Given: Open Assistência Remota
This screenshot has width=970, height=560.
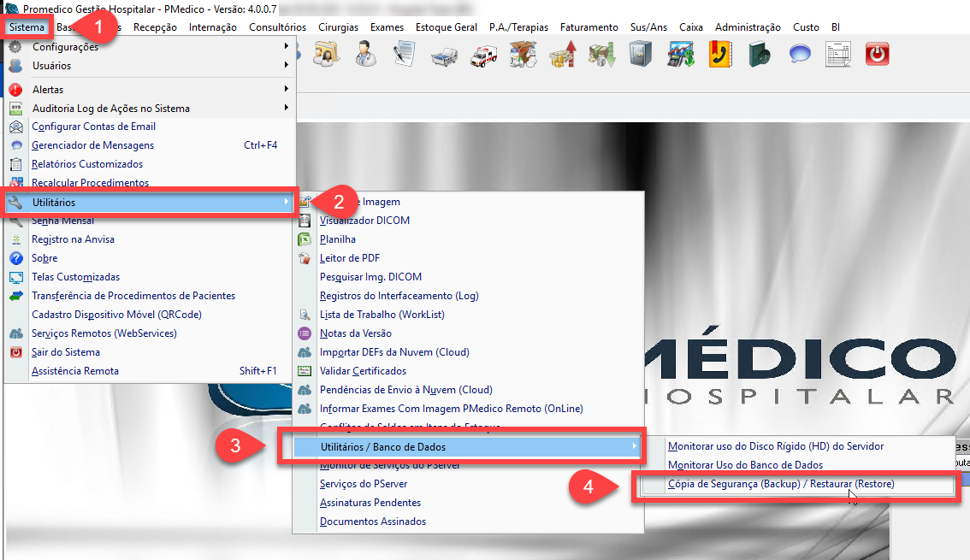Looking at the screenshot, I should (x=75, y=371).
